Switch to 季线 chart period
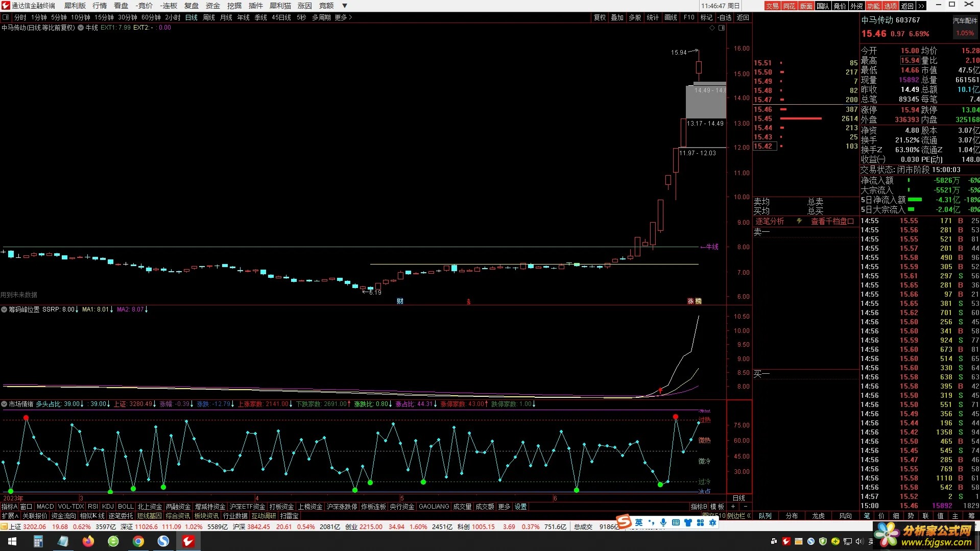The width and height of the screenshot is (980, 551). tap(261, 17)
